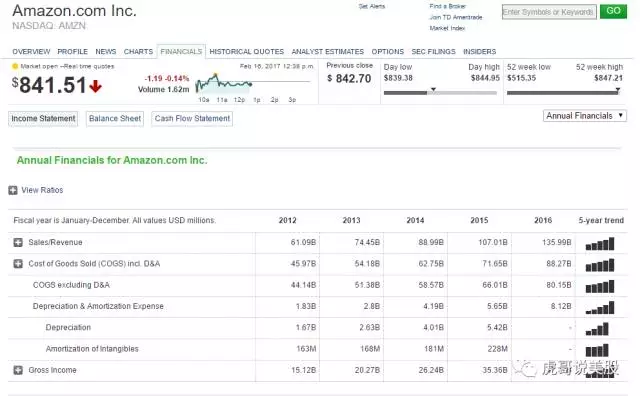Click Amortization of Intangibles trend chart
This screenshot has height=396, width=640.
pos(597,351)
